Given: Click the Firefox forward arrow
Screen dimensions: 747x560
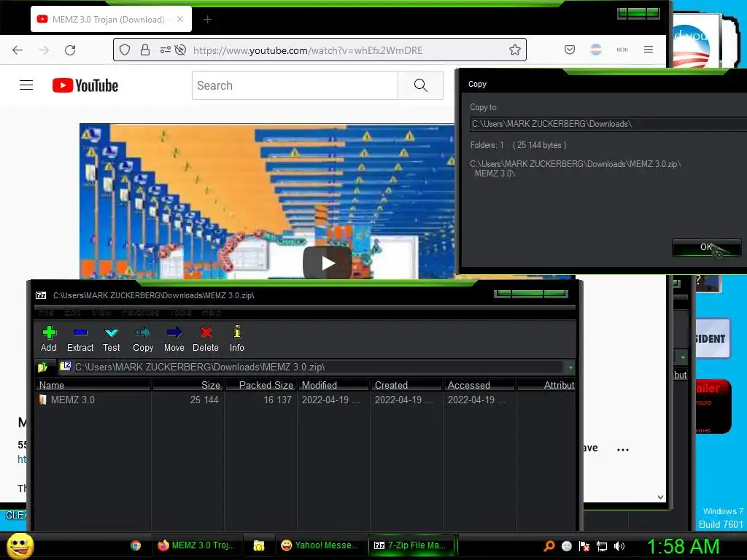Looking at the screenshot, I should point(44,50).
